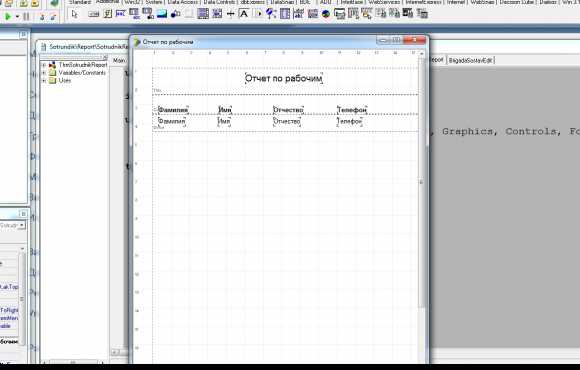This screenshot has width=580, height=370.
Task: Select the Отчет по рабочим title label
Action: pos(284,78)
